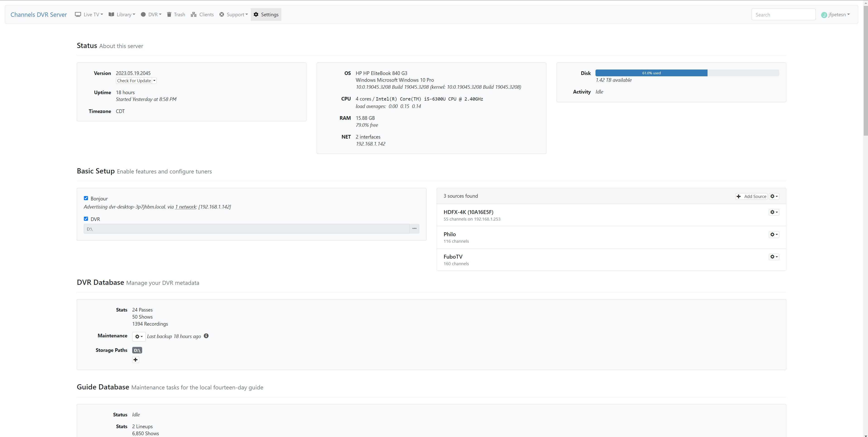
Task: Click the ellipsis button for the DVR folder
Action: (414, 229)
